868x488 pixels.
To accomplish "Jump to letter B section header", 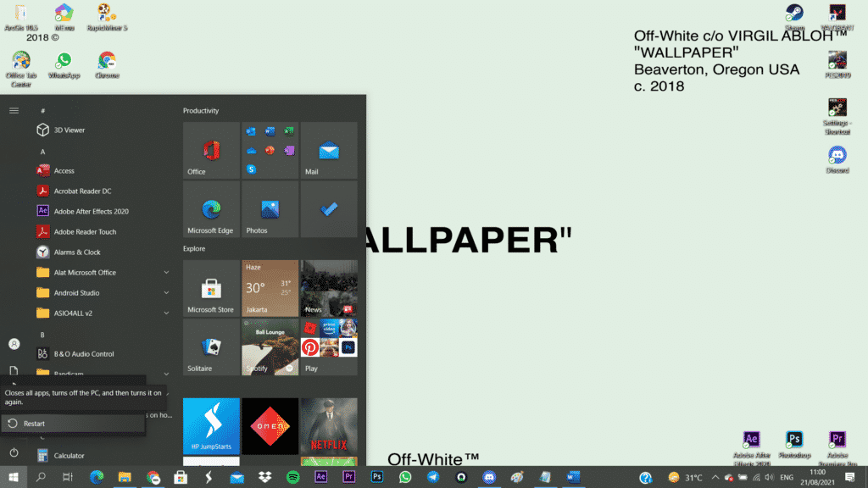I will pos(42,335).
